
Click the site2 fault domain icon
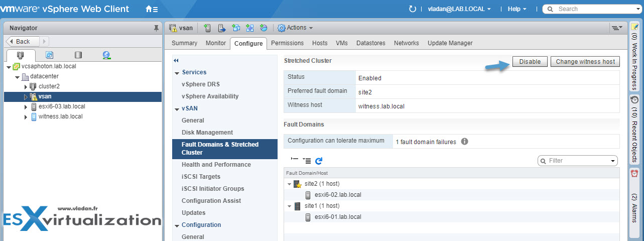coord(297,184)
